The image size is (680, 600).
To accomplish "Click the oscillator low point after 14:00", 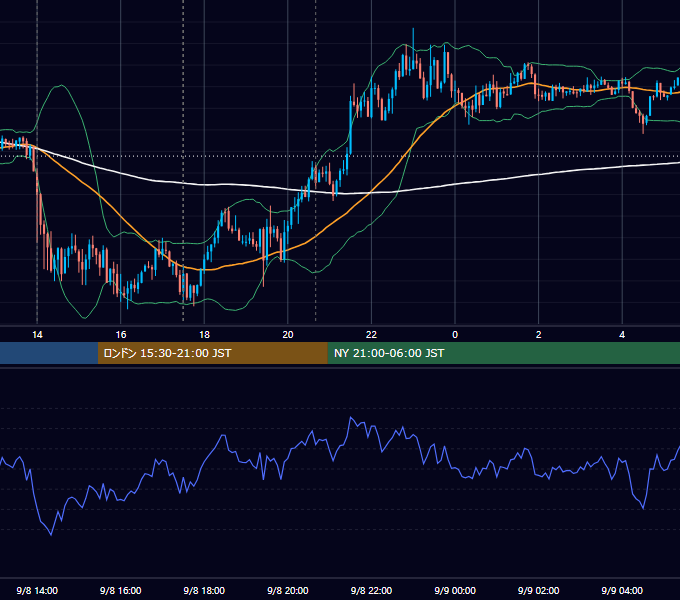I will point(51,534).
